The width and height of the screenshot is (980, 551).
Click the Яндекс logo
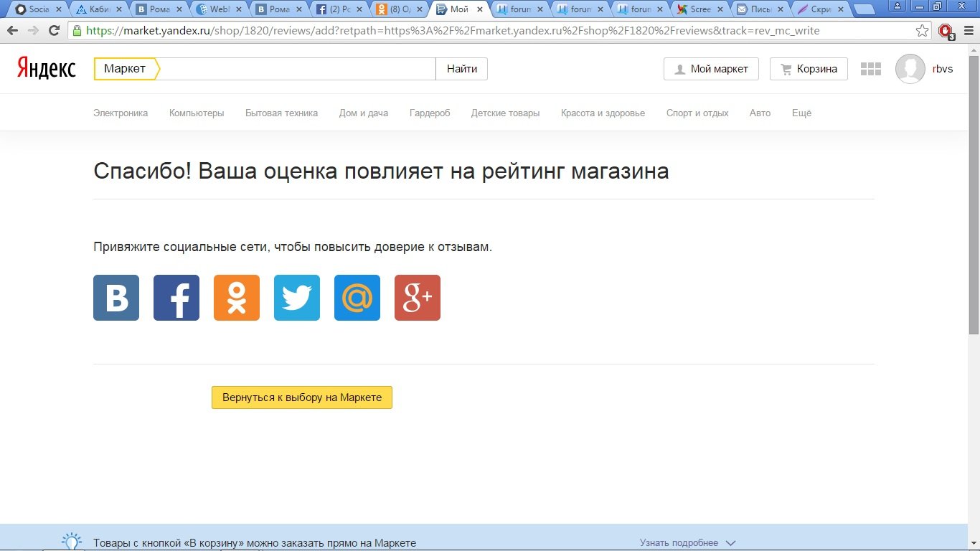47,69
